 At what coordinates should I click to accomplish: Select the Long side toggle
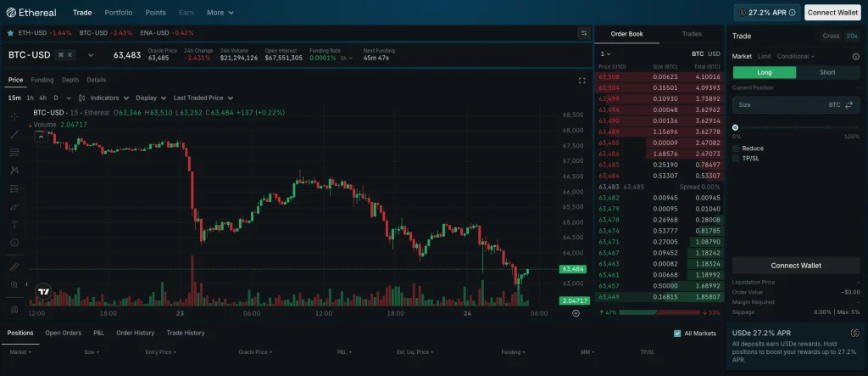764,73
